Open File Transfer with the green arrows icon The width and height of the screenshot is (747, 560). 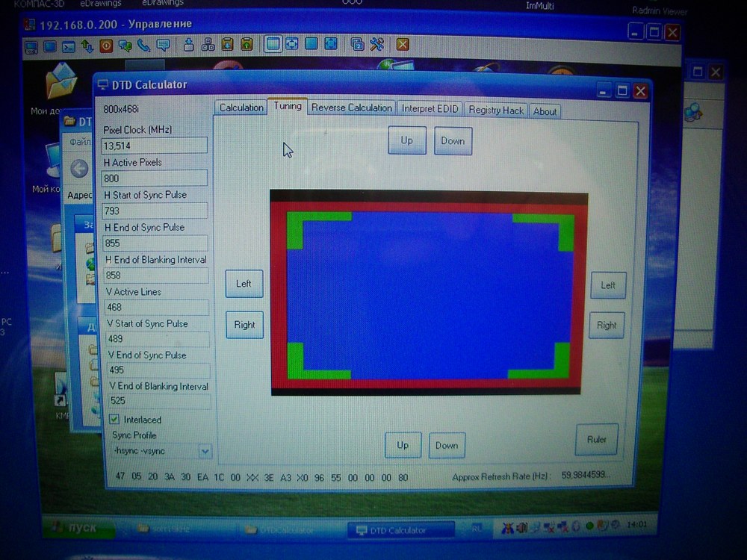[x=87, y=46]
